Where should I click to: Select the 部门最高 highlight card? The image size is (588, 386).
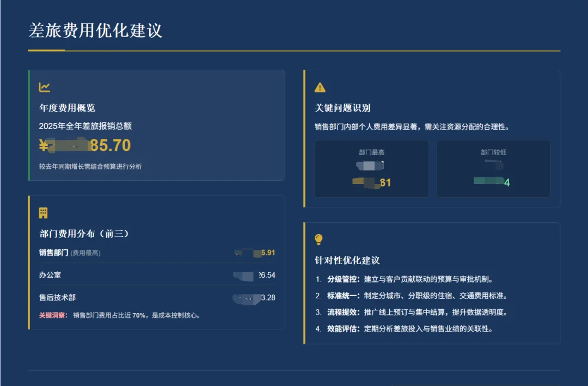[x=372, y=169]
